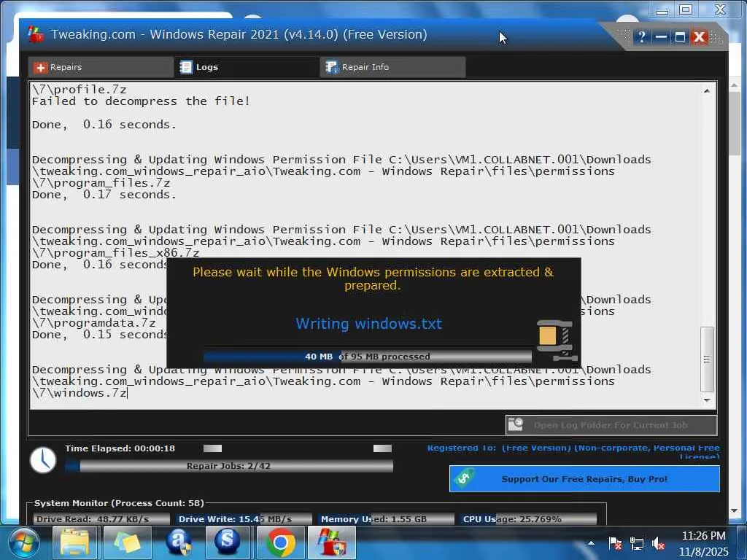Click the "Done, 0.17 seconds." log line
Viewport: 747px width, 560px height.
click(104, 195)
